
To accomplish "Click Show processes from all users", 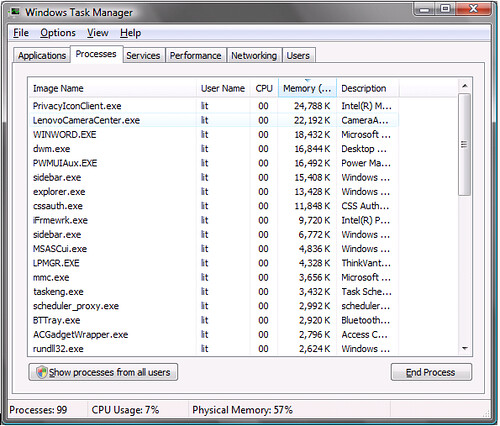I will coord(103,372).
